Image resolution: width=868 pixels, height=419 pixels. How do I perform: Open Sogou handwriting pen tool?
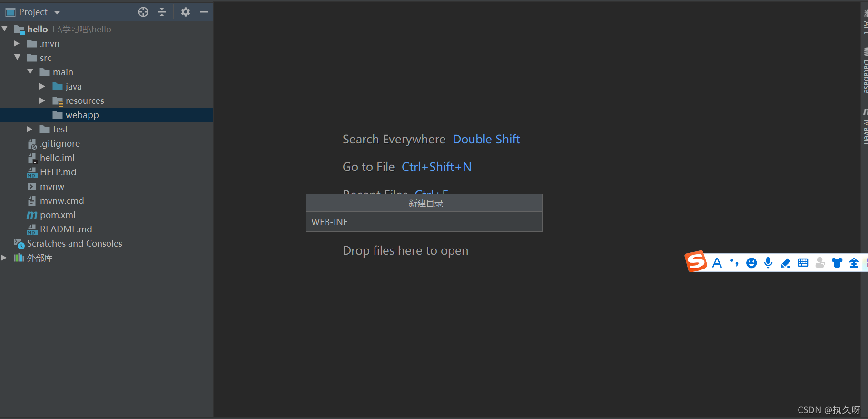(786, 263)
